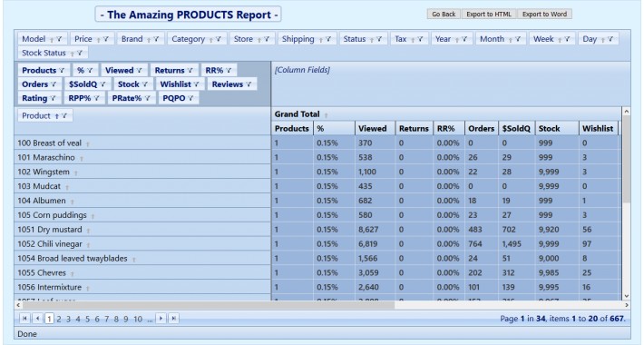Click the filter icon on Stock Status field
Screen dimensions: 644x345
(80, 53)
